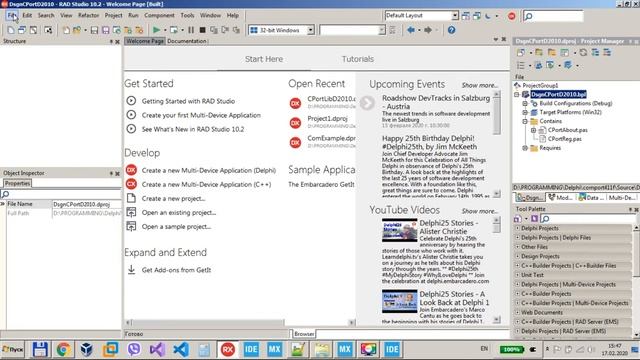Open the Viber icon in the taskbar
Image resolution: width=640 pixels, height=360 pixels.
[x=133, y=349]
